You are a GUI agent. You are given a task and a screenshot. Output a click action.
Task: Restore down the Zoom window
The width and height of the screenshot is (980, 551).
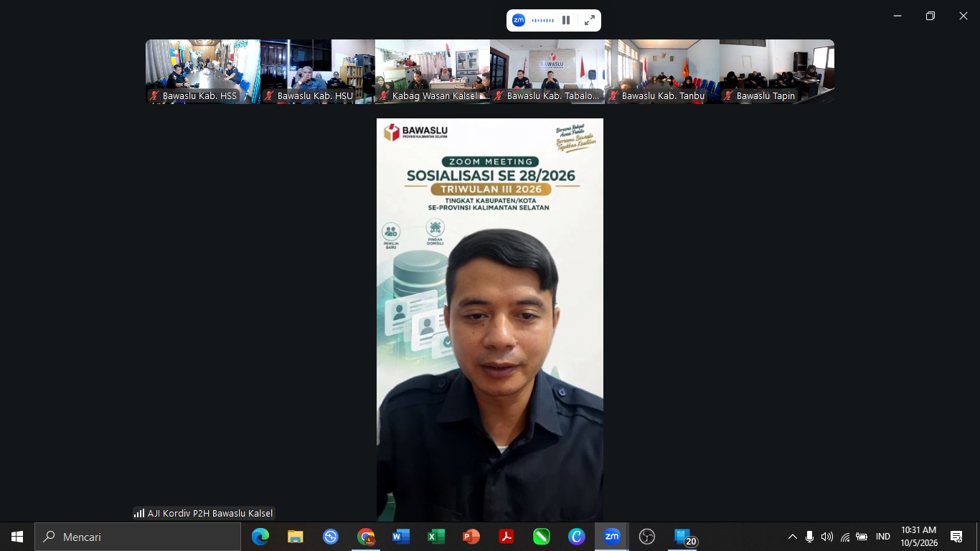point(930,16)
